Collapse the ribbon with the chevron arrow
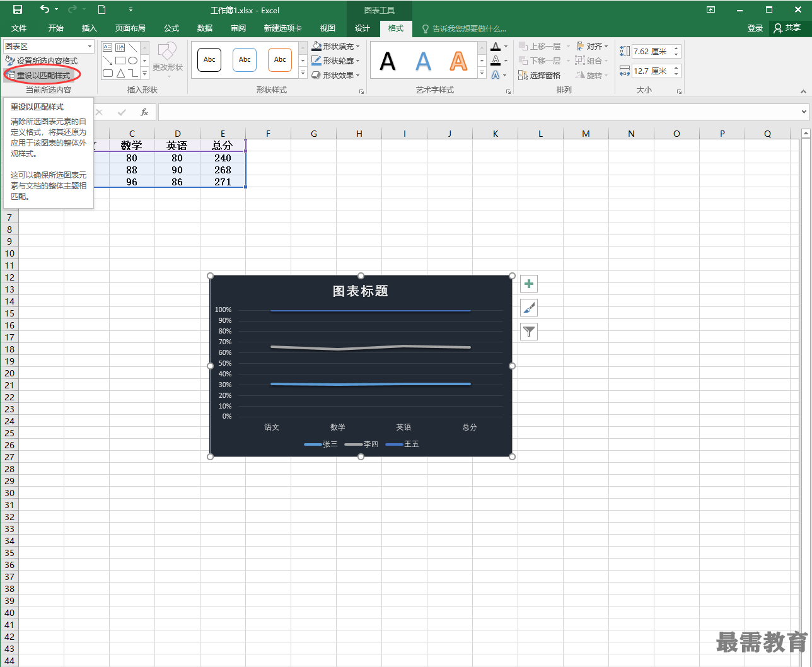Image resolution: width=812 pixels, height=667 pixels. (803, 91)
